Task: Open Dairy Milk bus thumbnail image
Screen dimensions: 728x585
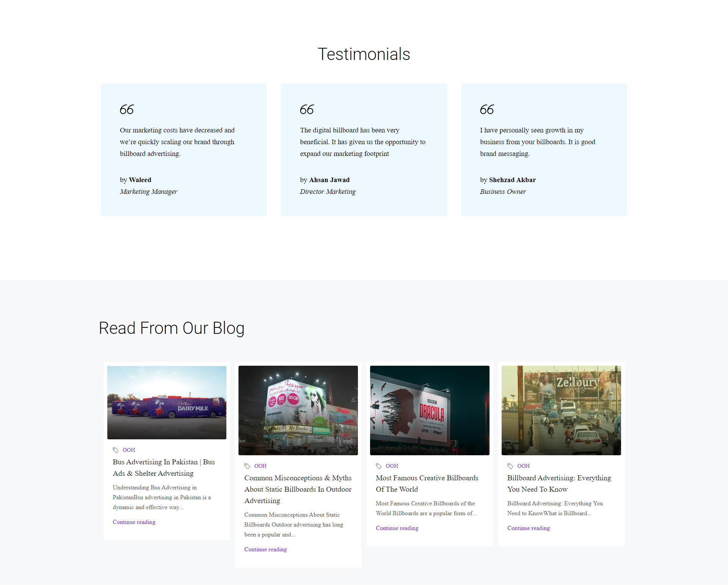Action: (x=167, y=403)
